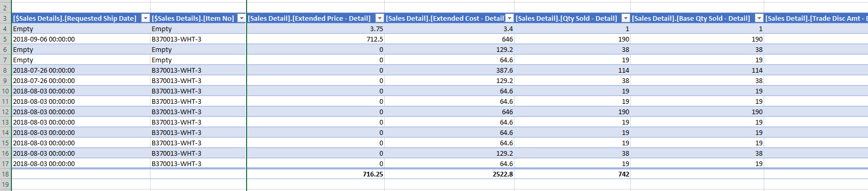The width and height of the screenshot is (868, 191).
Task: Click the extended cost value 3.4
Action: 450,29
